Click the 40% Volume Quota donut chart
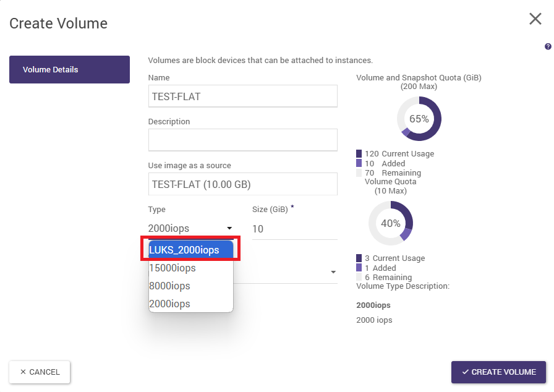The image size is (554, 392). (391, 223)
